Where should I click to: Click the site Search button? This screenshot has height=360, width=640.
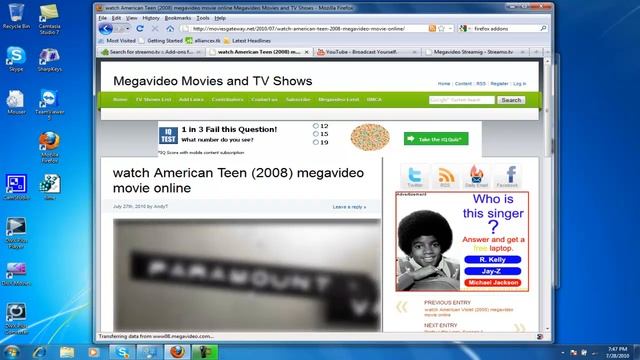tap(511, 100)
